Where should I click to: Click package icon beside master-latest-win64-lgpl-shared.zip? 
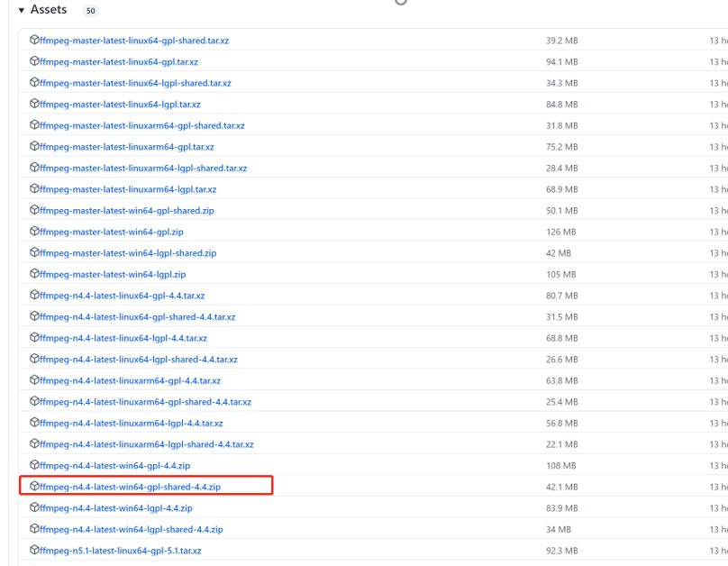click(34, 252)
